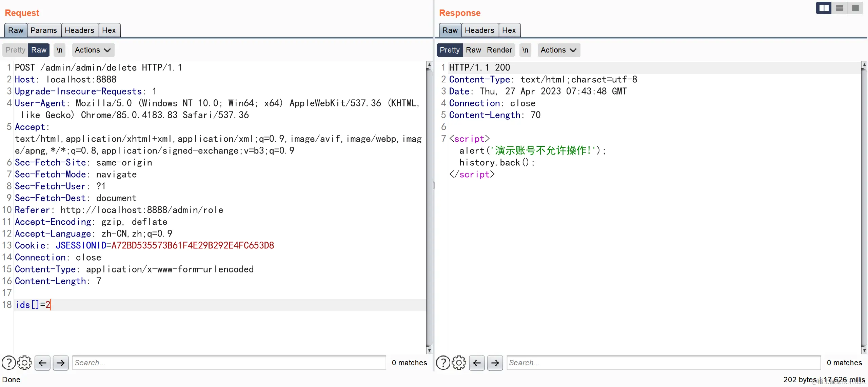Image resolution: width=868 pixels, height=387 pixels.
Task: Go to previous match in Request search
Action: pyautogui.click(x=42, y=363)
